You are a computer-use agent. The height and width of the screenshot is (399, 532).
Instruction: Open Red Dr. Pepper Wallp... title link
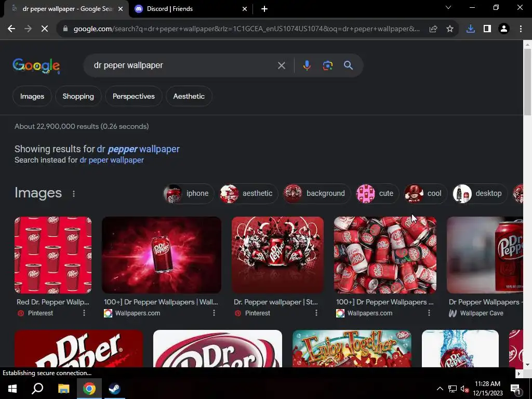(53, 302)
